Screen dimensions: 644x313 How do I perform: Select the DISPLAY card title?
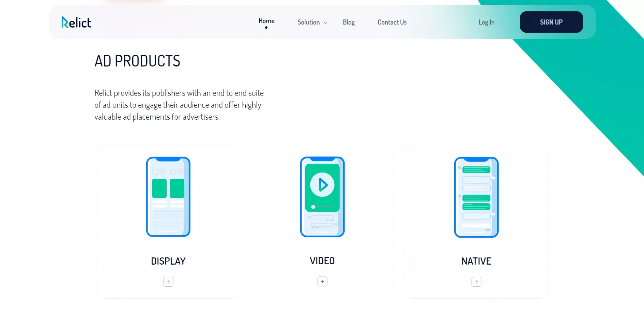point(168,261)
